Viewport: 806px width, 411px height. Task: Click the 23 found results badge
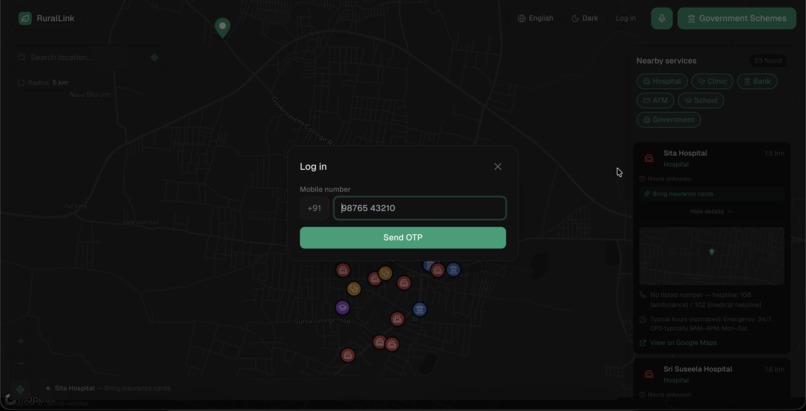coord(768,61)
